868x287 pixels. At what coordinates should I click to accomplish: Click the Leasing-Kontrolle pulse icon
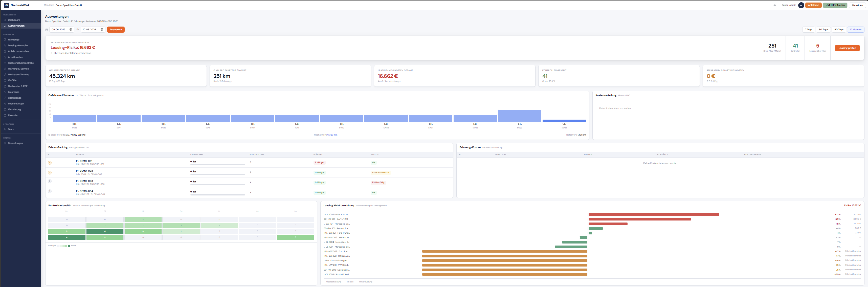coord(5,46)
